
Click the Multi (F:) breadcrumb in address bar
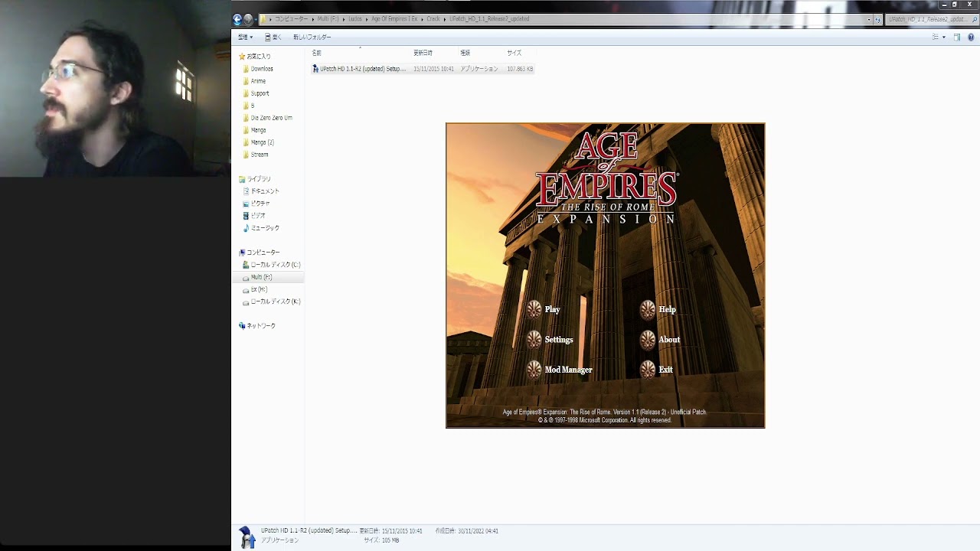328,19
